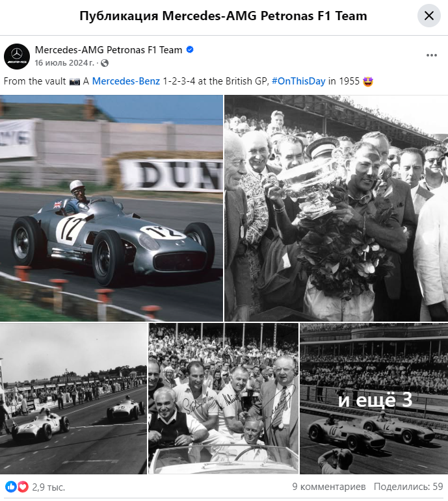View the 2,9 тыс. reactions count
The height and width of the screenshot is (501, 448).
tap(49, 487)
